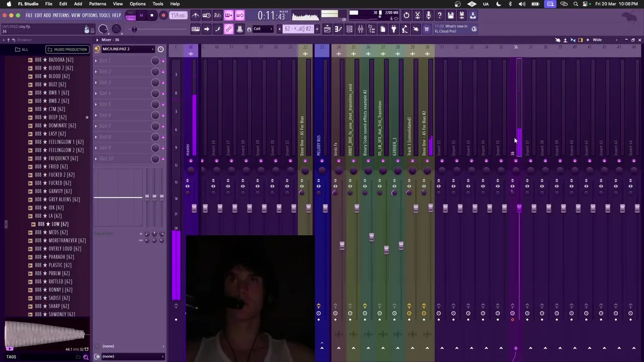Click the help question mark icon
The height and width of the screenshot is (362, 644).
(440, 16)
